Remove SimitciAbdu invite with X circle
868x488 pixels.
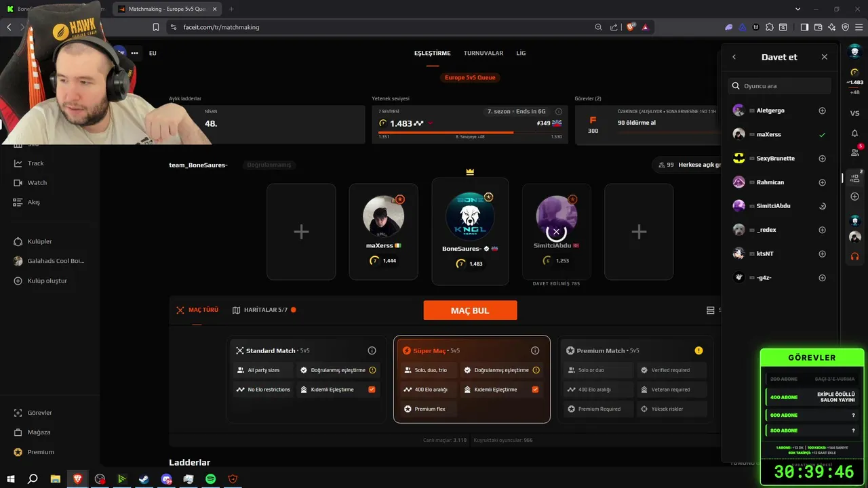[556, 232]
